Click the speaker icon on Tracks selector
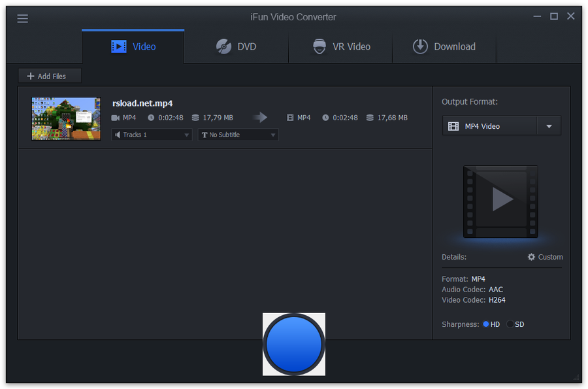This screenshot has width=588, height=389. coord(117,135)
